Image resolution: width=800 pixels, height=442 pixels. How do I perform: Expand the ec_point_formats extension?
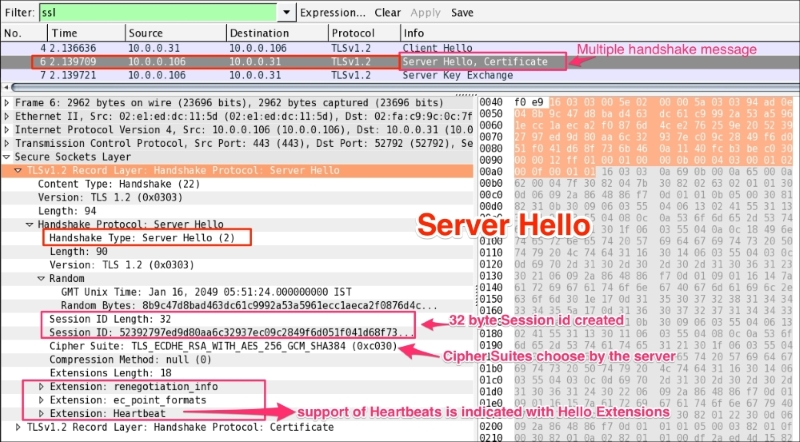click(41, 400)
